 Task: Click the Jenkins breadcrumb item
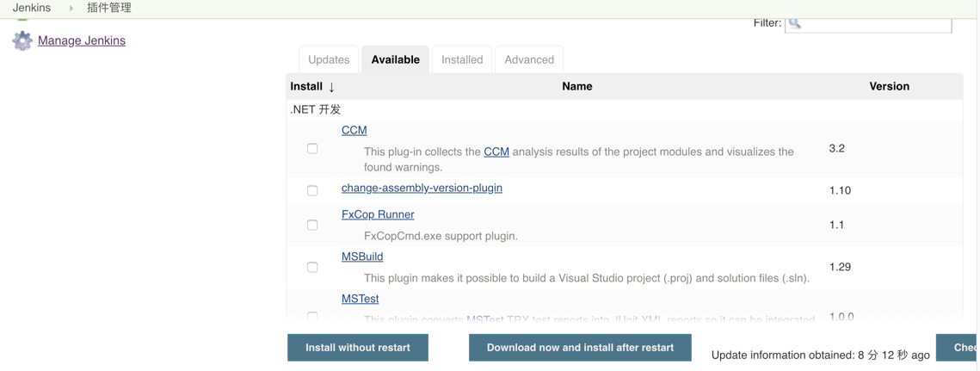32,8
